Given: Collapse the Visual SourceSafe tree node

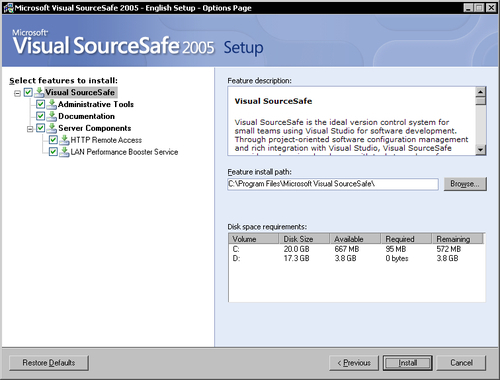Looking at the screenshot, I should (x=17, y=93).
